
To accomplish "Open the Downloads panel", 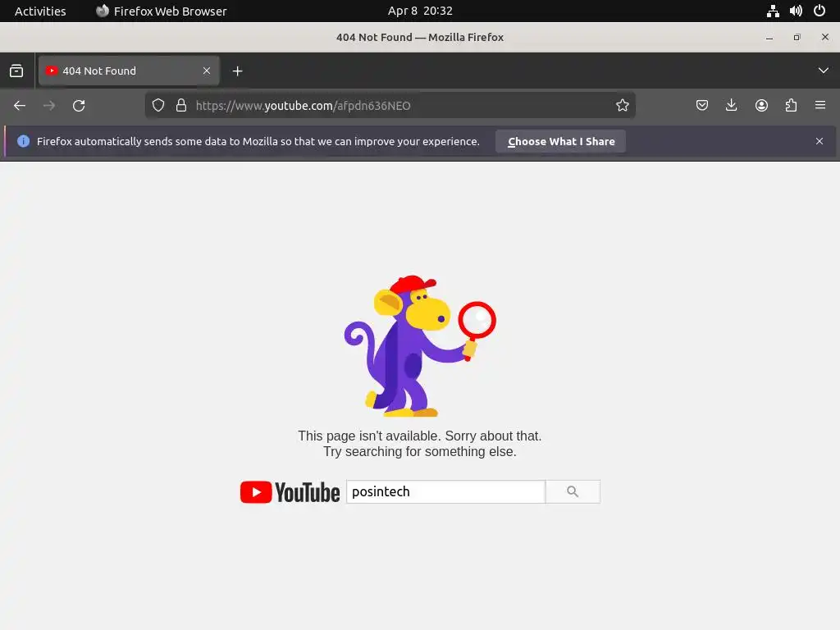I will (x=731, y=106).
